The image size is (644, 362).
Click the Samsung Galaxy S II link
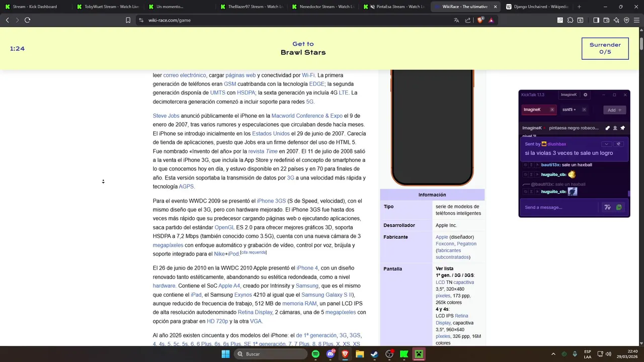tap(327, 295)
